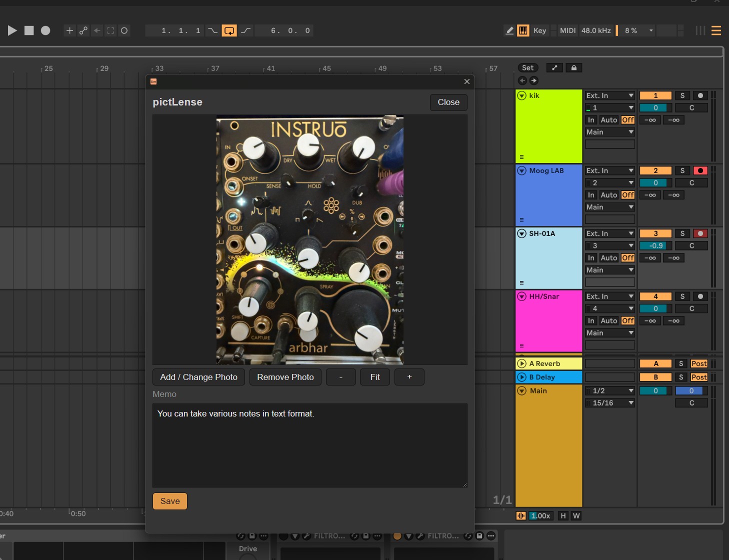Collapse the Moog LAB track fold arrow
Viewport: 729px width, 560px height.
point(522,170)
